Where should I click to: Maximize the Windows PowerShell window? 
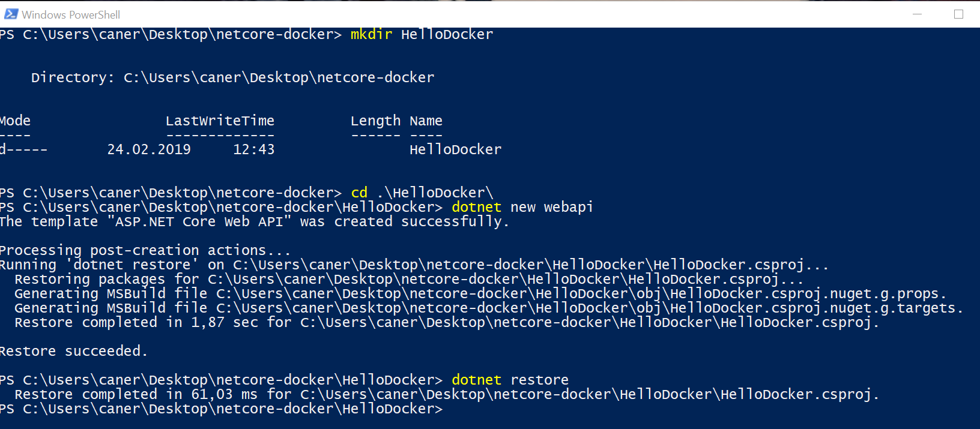pyautogui.click(x=958, y=14)
